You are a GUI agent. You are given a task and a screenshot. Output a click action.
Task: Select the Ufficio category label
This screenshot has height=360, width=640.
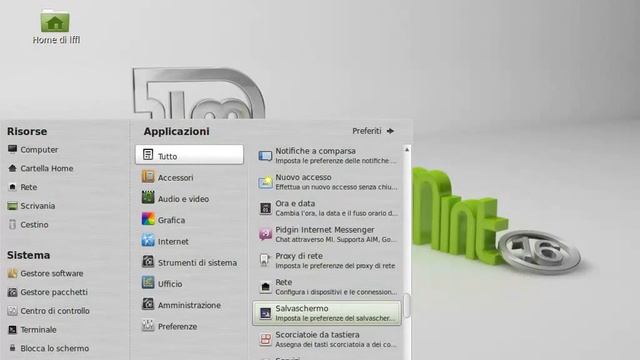tap(170, 284)
